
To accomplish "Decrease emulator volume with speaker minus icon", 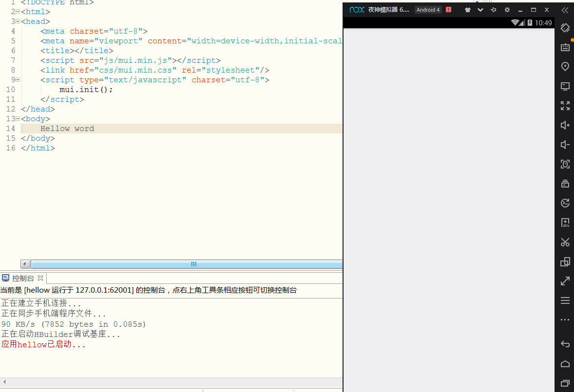I will (x=565, y=145).
